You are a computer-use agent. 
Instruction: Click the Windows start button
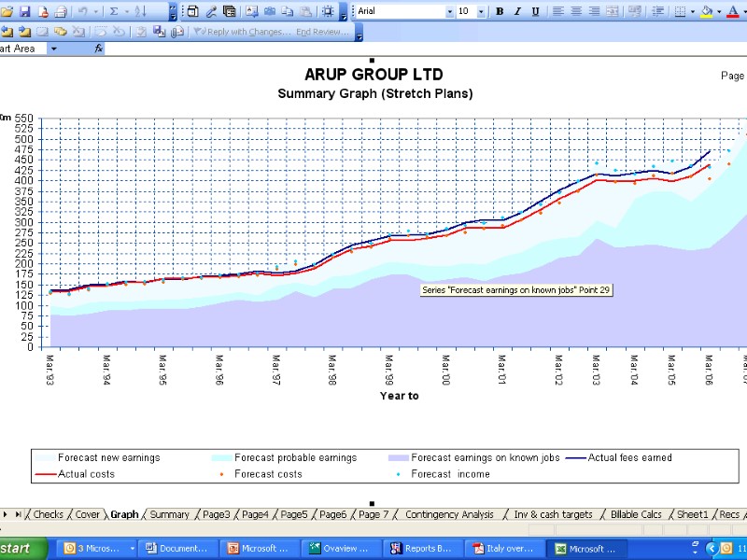click(22, 549)
